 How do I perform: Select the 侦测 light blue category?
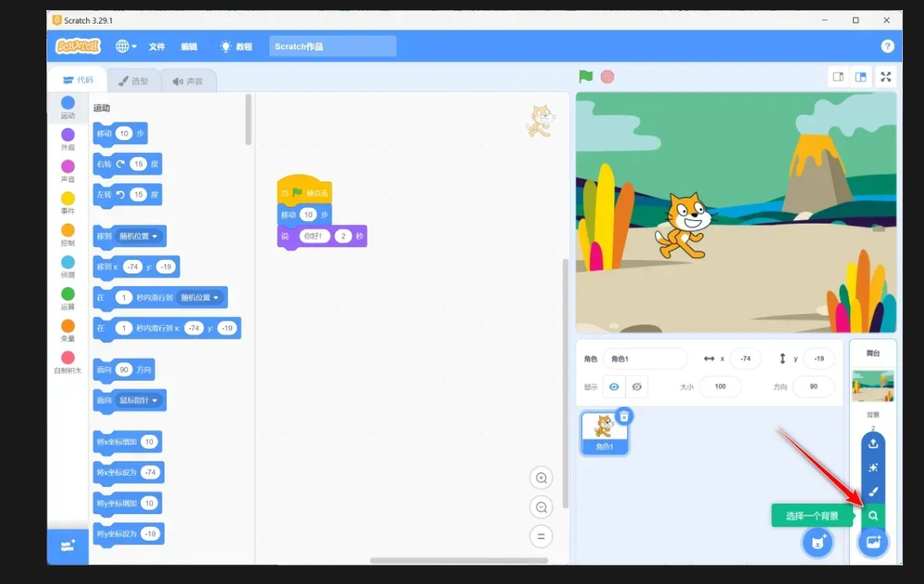[68, 266]
